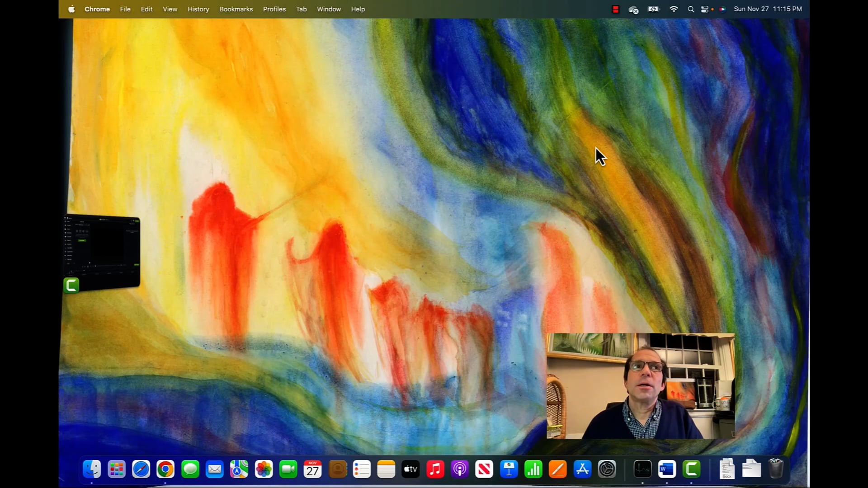Image resolution: width=868 pixels, height=488 pixels.
Task: Open the Apple menu
Action: pos(71,9)
